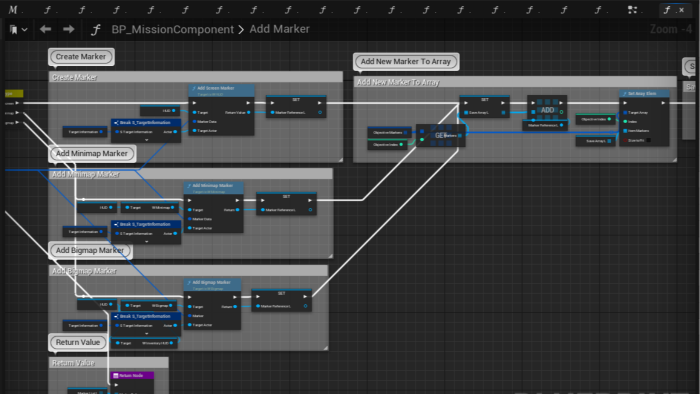Viewport: 700px width, 394px height.
Task: Expand Break S_TargetInformation in Create Marker group
Action: coord(146,140)
